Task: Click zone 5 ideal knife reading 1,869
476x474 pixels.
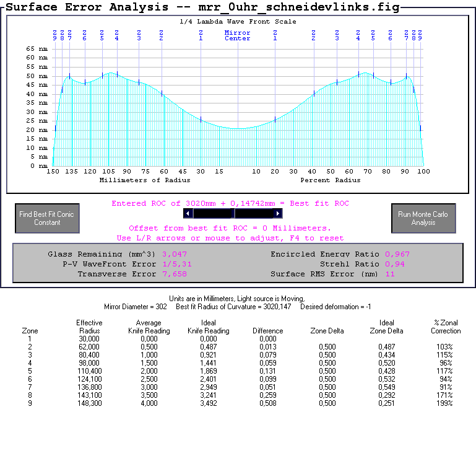Action: (x=209, y=371)
